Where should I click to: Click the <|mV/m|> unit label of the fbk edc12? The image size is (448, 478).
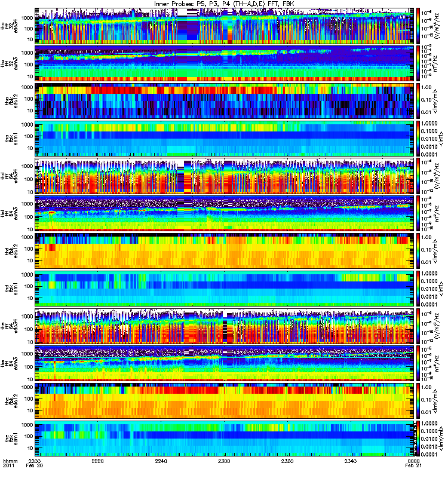[x=435, y=401]
